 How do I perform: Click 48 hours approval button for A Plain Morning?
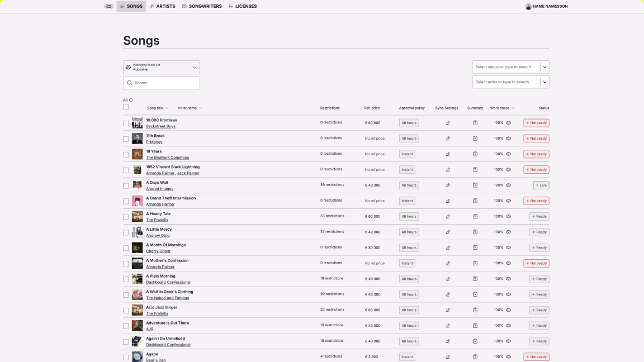pos(408,279)
